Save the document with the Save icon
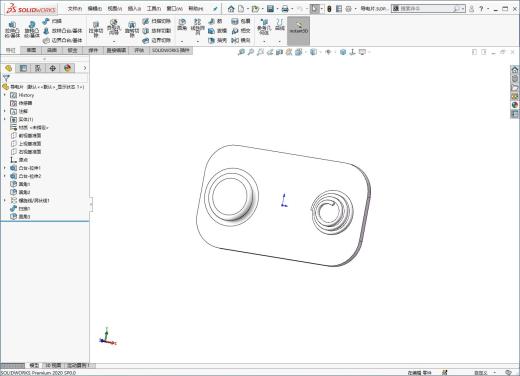 coord(270,9)
